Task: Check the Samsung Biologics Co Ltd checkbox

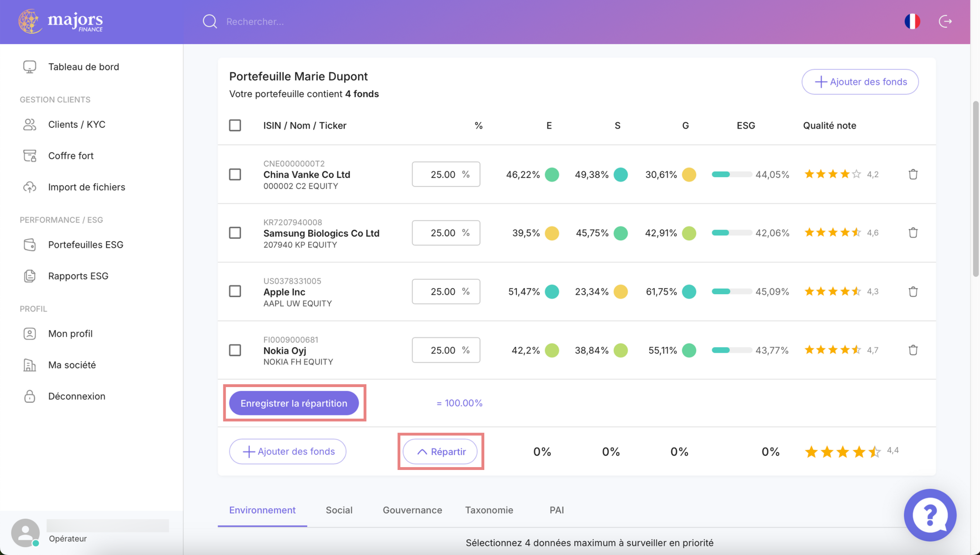Action: click(235, 233)
